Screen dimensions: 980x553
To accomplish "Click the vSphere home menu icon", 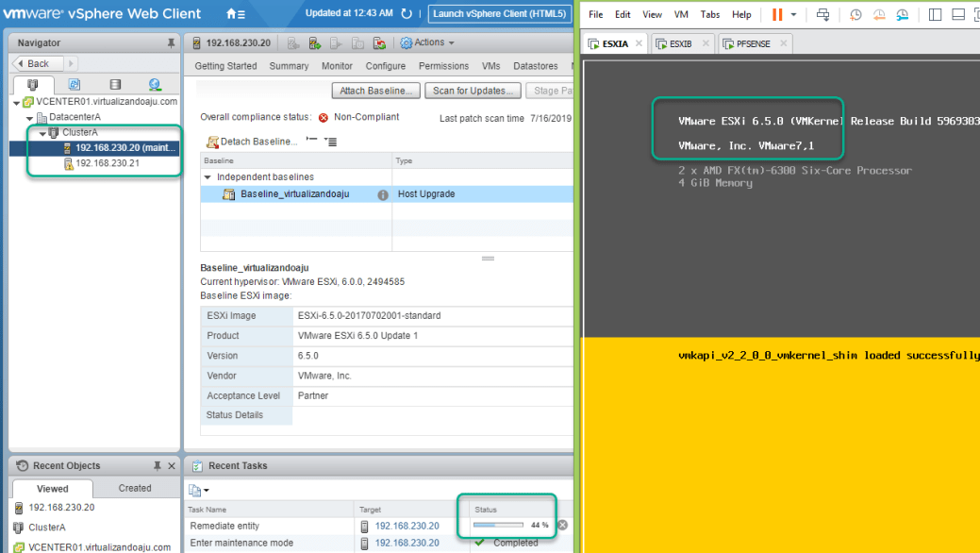I will point(235,14).
